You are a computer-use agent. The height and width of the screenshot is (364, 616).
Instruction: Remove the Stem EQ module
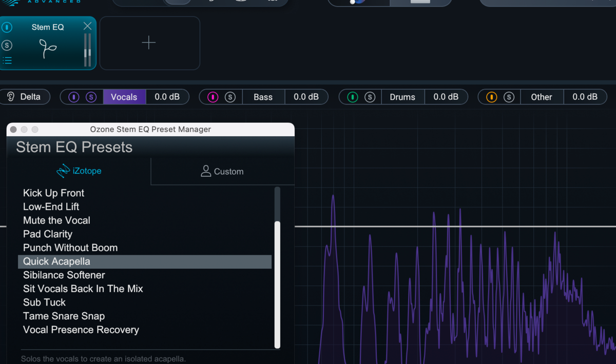87,26
